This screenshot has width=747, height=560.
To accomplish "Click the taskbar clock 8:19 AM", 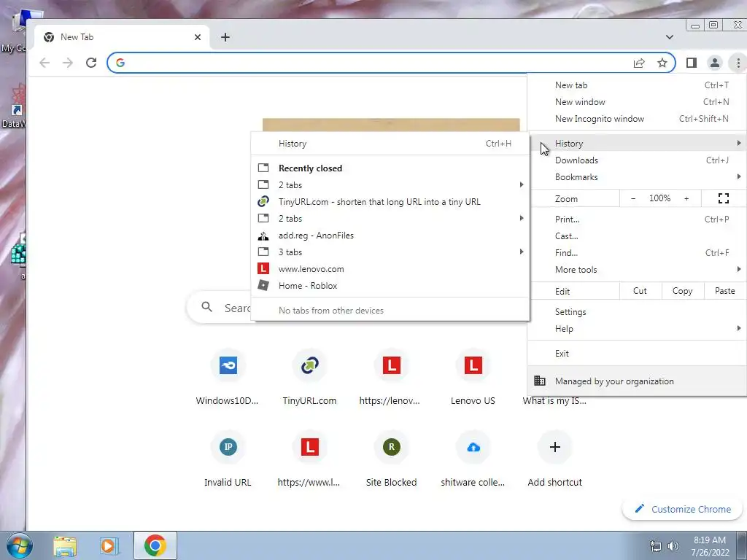I will point(710,546).
